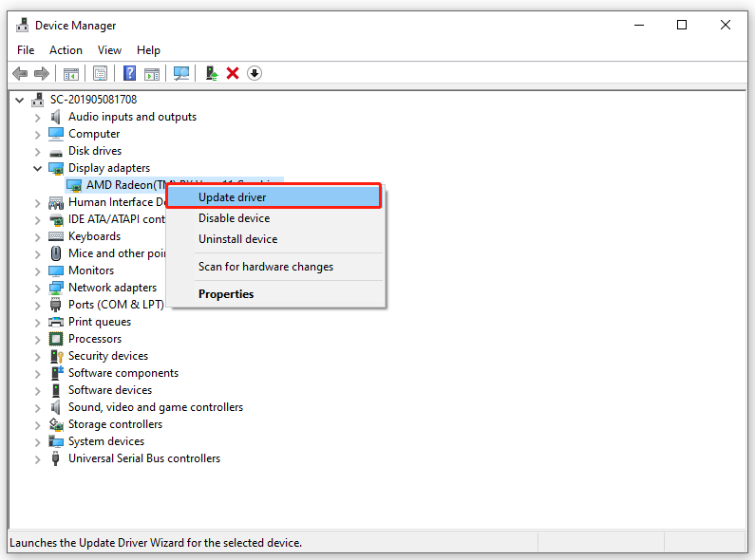Expand Audio inputs and outputs

click(x=38, y=118)
